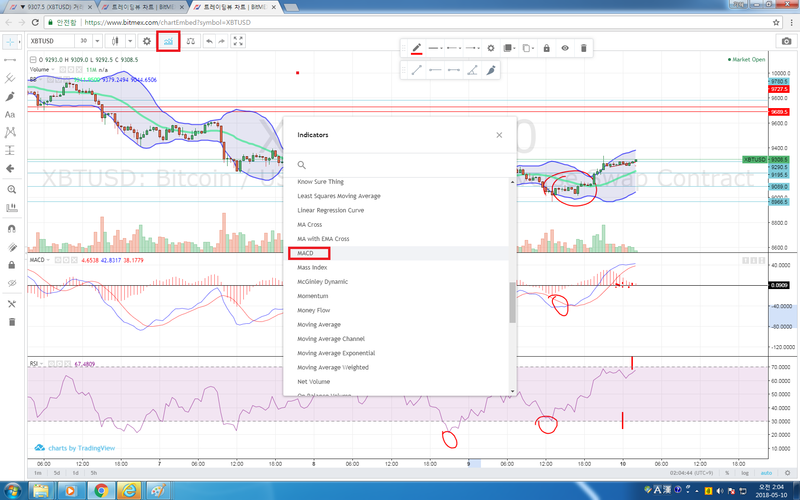
Task: Toggle log scale
Action: (x=745, y=473)
